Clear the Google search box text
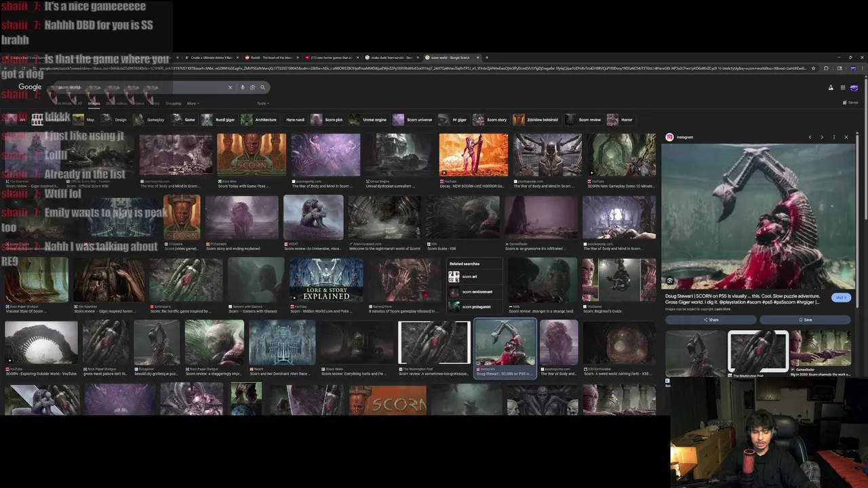The width and height of the screenshot is (868, 488). pyautogui.click(x=230, y=87)
